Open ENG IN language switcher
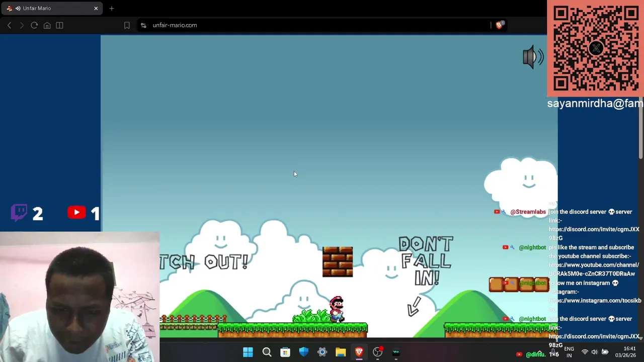Viewport: 644px width, 362px height. tap(569, 352)
